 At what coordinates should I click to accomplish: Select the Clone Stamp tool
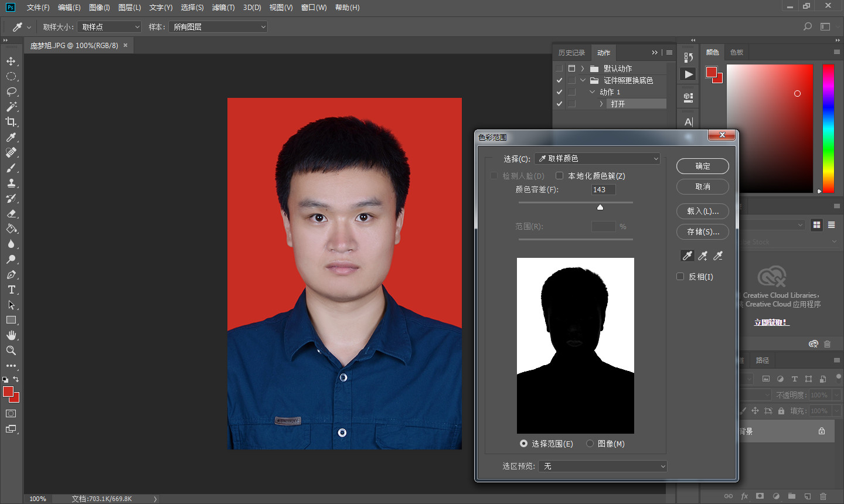coord(11,183)
